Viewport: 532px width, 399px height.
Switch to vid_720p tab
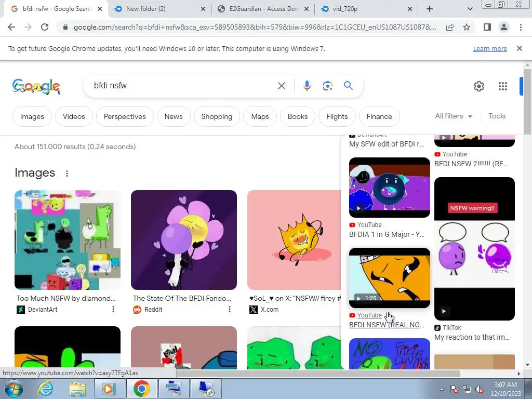366,9
